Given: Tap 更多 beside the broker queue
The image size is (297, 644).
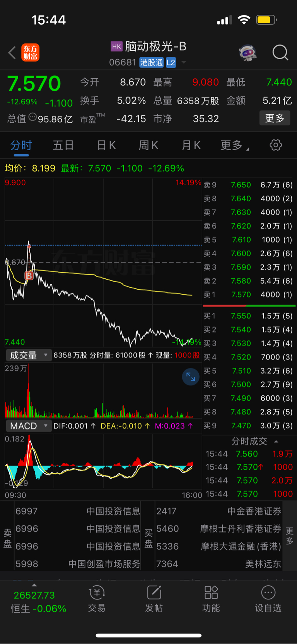Looking at the screenshot, I should click(289, 536).
